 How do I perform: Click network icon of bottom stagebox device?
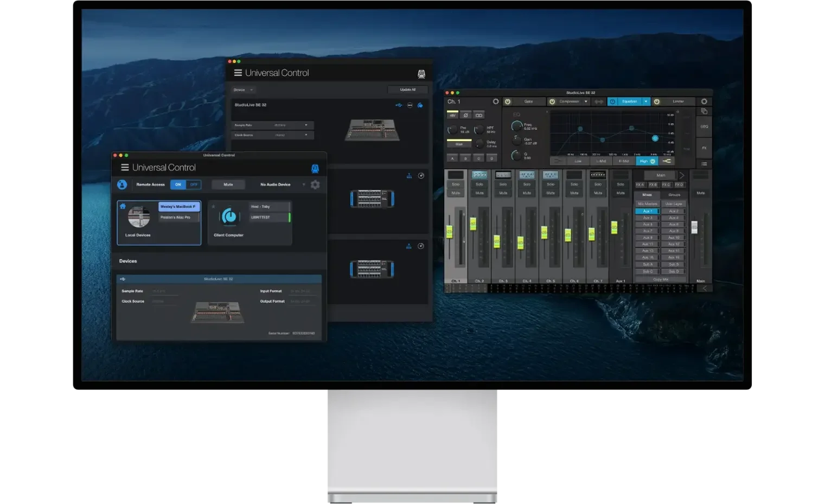(409, 246)
